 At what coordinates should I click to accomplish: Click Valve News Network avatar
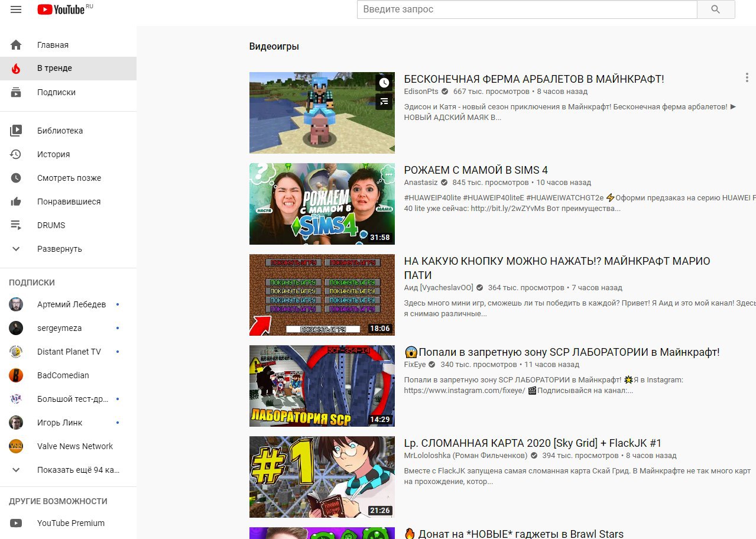click(16, 446)
